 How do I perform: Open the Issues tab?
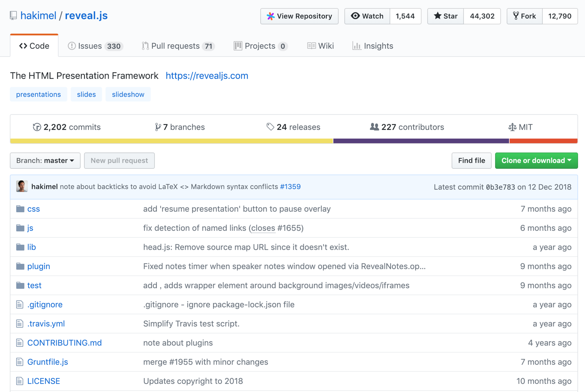coord(95,46)
